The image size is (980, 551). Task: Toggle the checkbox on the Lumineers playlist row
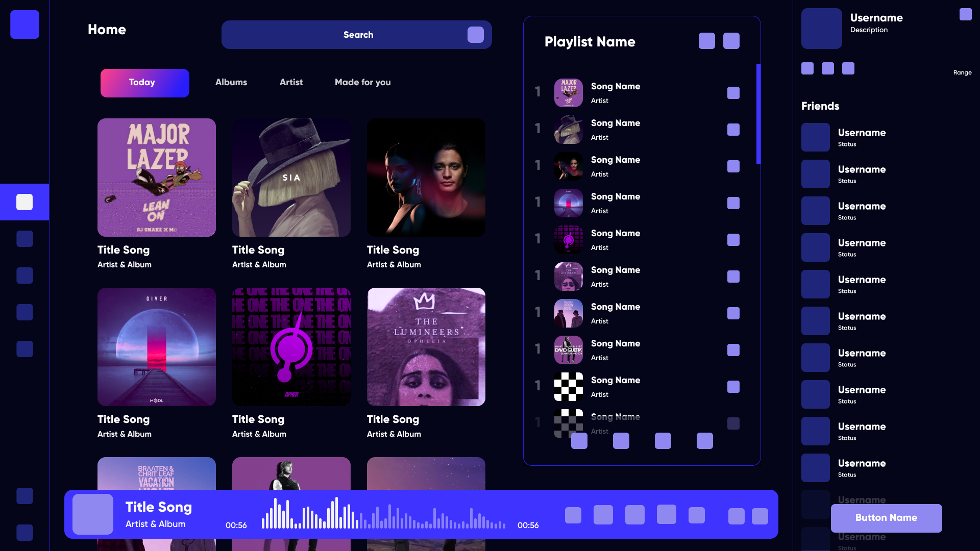[733, 277]
